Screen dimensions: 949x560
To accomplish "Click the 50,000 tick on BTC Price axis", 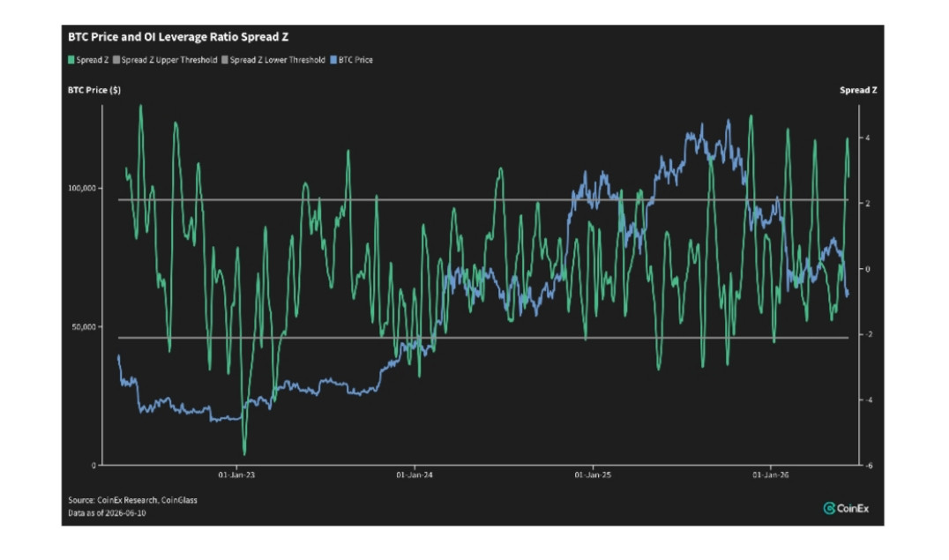I will (x=84, y=327).
